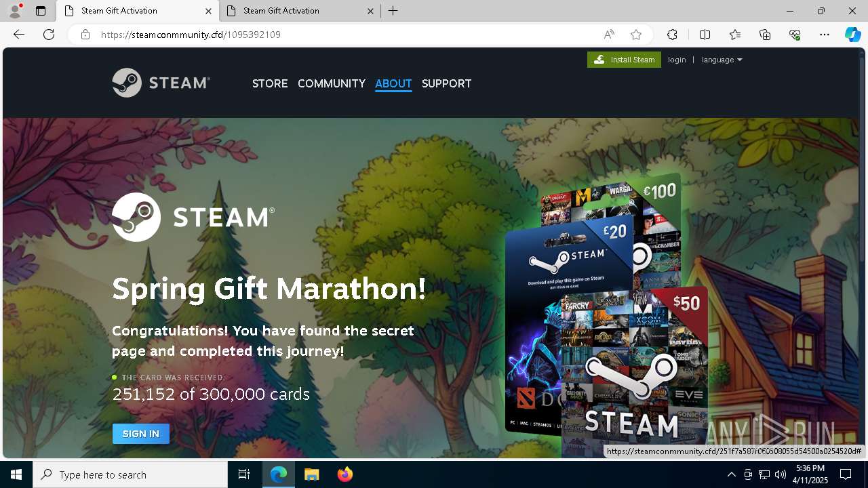Follow the login link
868x488 pixels.
click(x=677, y=60)
